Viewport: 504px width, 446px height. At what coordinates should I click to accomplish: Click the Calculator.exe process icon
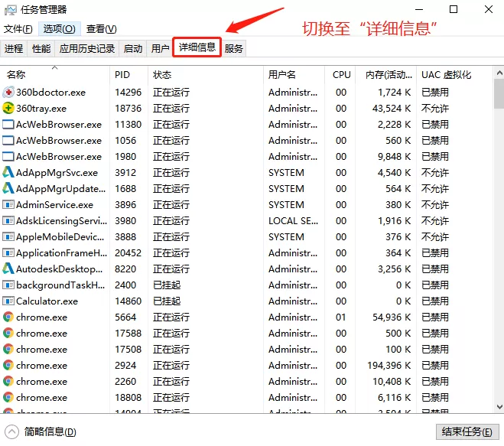[8, 301]
